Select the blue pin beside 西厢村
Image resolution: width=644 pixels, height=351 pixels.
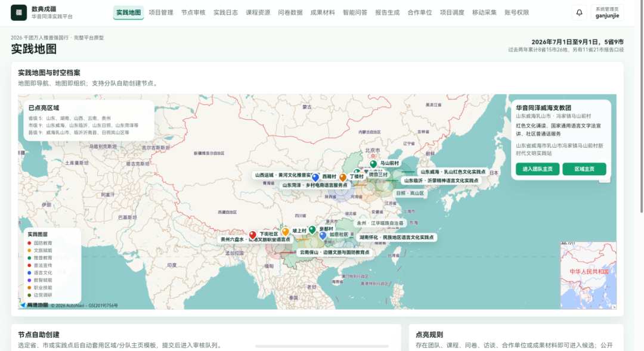tap(315, 178)
